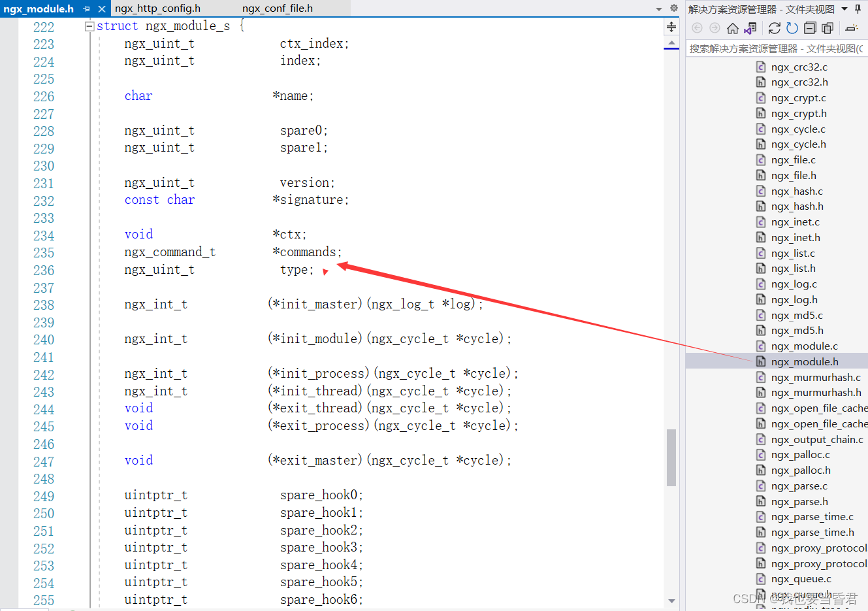The width and height of the screenshot is (868, 611).
Task: Click the editor scrollbar up arrow
Action: pos(671,43)
